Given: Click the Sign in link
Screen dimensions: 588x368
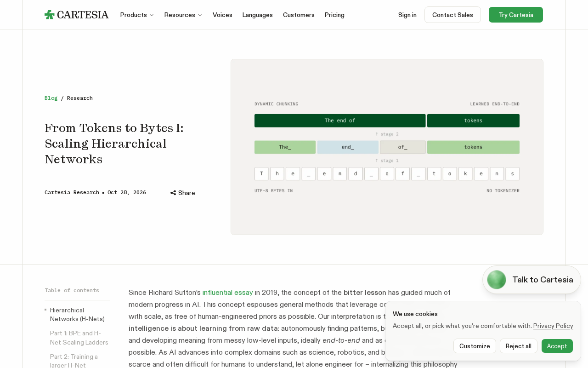Looking at the screenshot, I should tap(407, 15).
